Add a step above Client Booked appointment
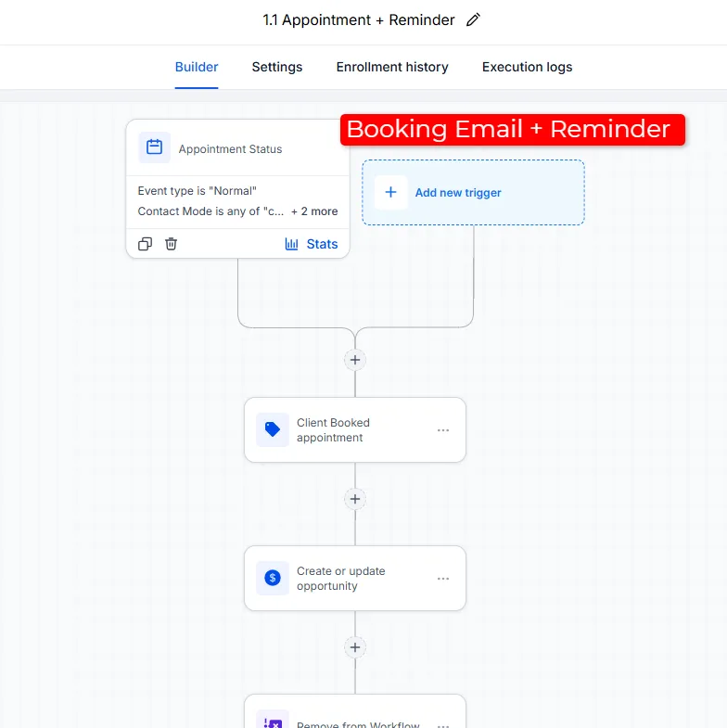 click(x=355, y=360)
